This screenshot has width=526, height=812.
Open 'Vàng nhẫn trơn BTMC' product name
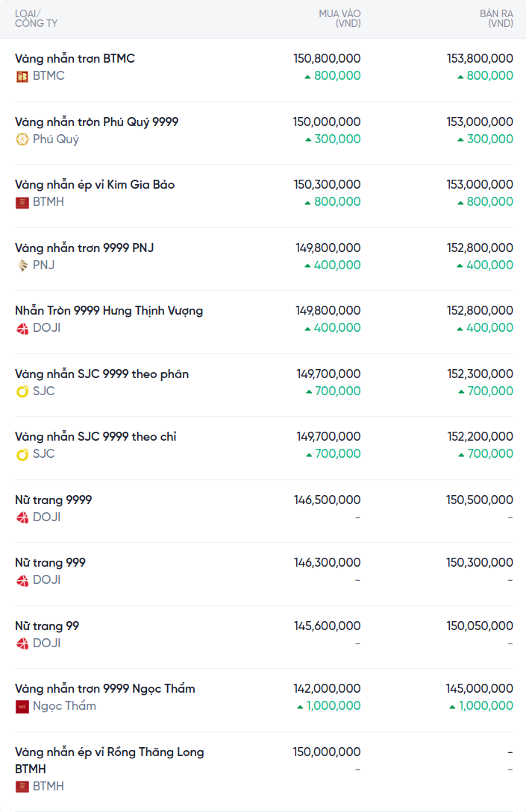pos(75,58)
